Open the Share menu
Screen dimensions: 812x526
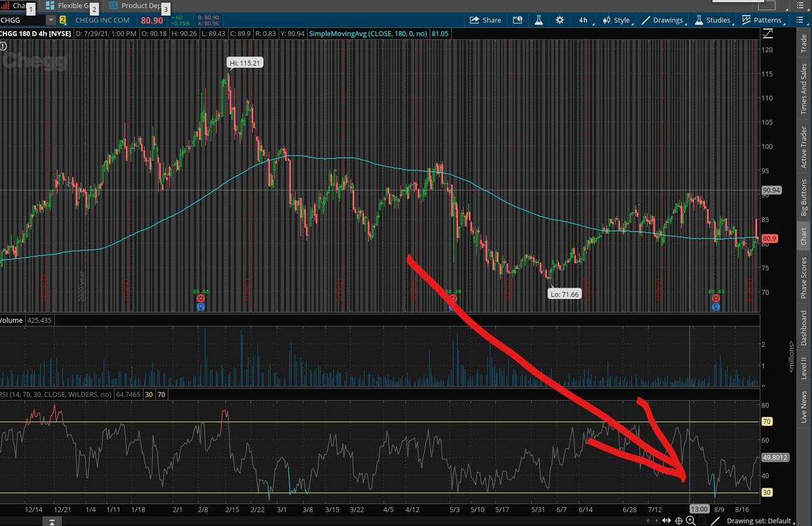click(485, 20)
